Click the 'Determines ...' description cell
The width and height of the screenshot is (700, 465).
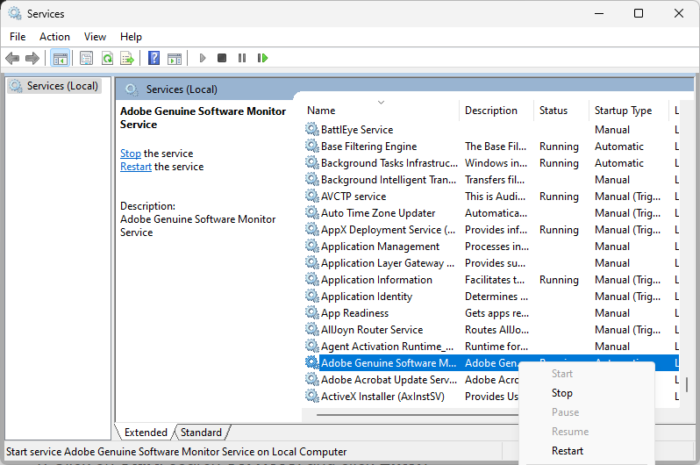click(x=496, y=296)
